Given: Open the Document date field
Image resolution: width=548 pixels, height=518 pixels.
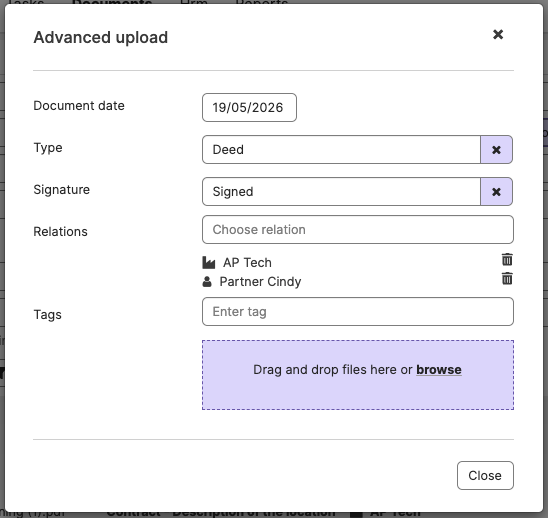Looking at the screenshot, I should coord(249,108).
